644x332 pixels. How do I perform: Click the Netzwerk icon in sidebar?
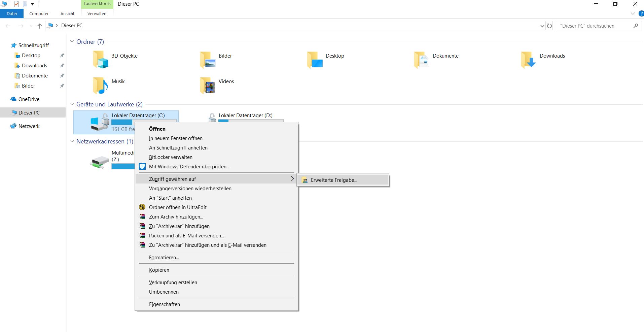click(x=13, y=126)
